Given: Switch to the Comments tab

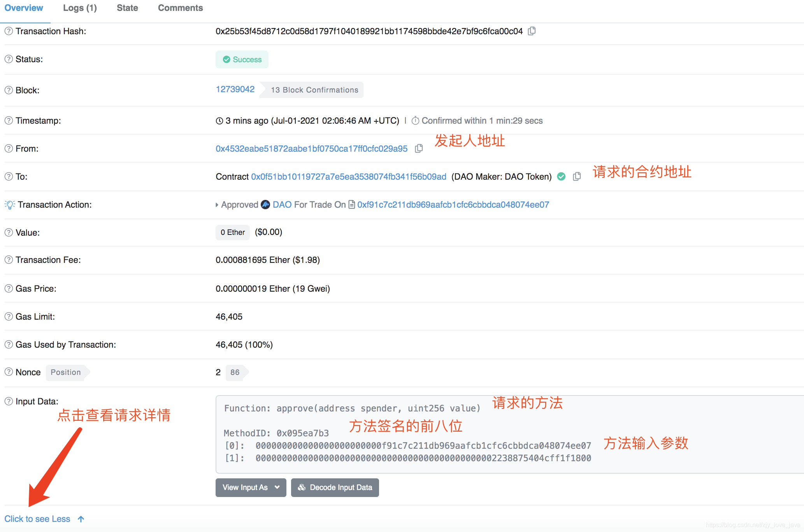Looking at the screenshot, I should pyautogui.click(x=180, y=8).
